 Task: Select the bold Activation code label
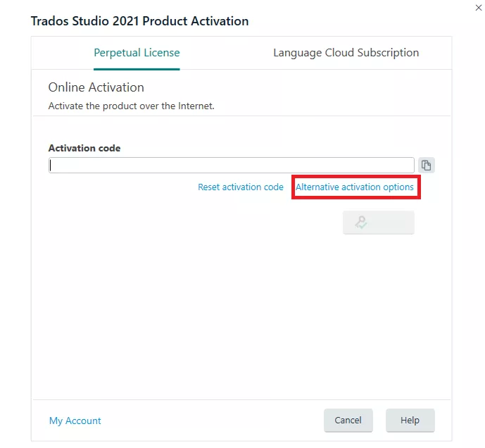84,148
